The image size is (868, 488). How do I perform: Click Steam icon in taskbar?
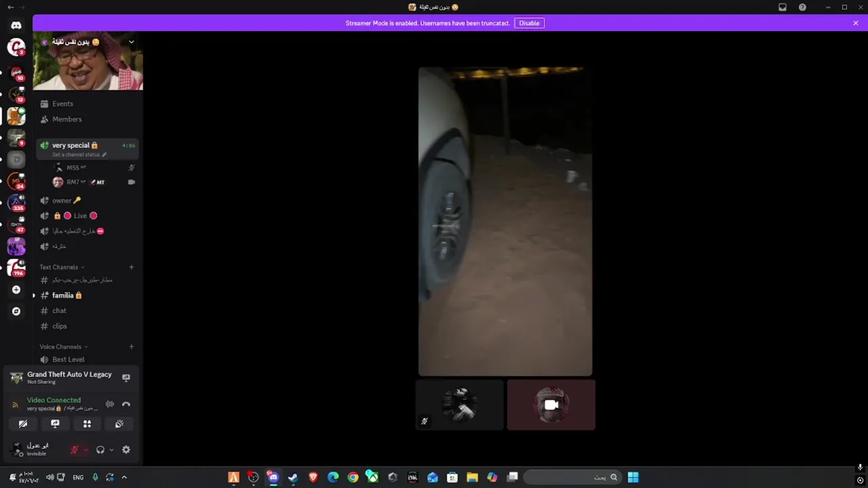pyautogui.click(x=293, y=477)
